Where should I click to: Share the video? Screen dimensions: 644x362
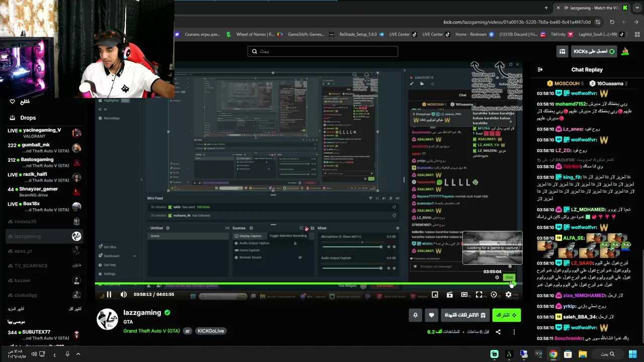point(498,332)
